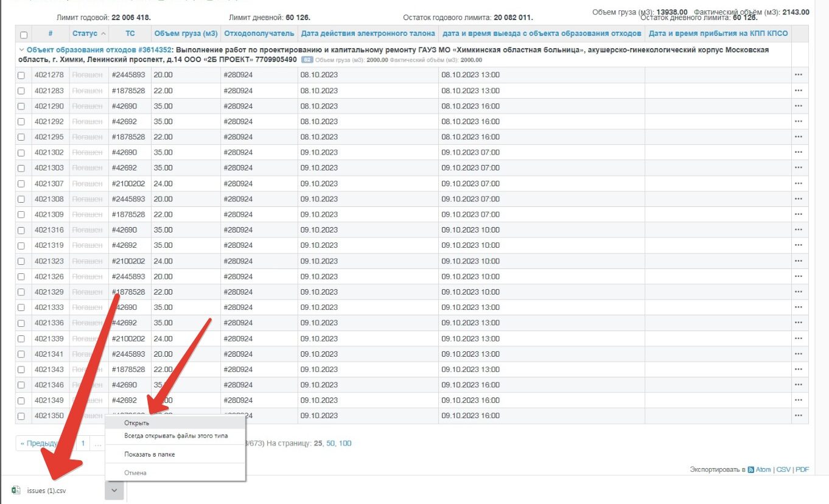Viewport: 829px width, 504px height.
Task: Open actions dots for ticket 4021308
Action: click(x=799, y=199)
